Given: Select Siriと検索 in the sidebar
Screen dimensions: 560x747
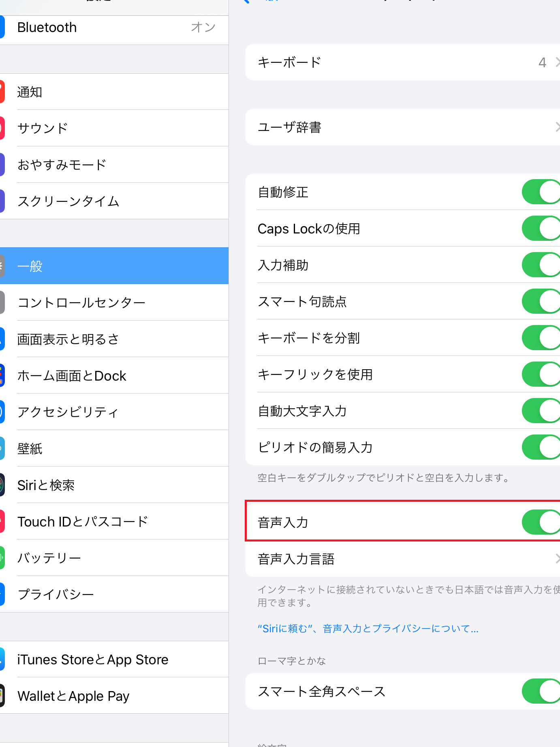Looking at the screenshot, I should [x=114, y=485].
